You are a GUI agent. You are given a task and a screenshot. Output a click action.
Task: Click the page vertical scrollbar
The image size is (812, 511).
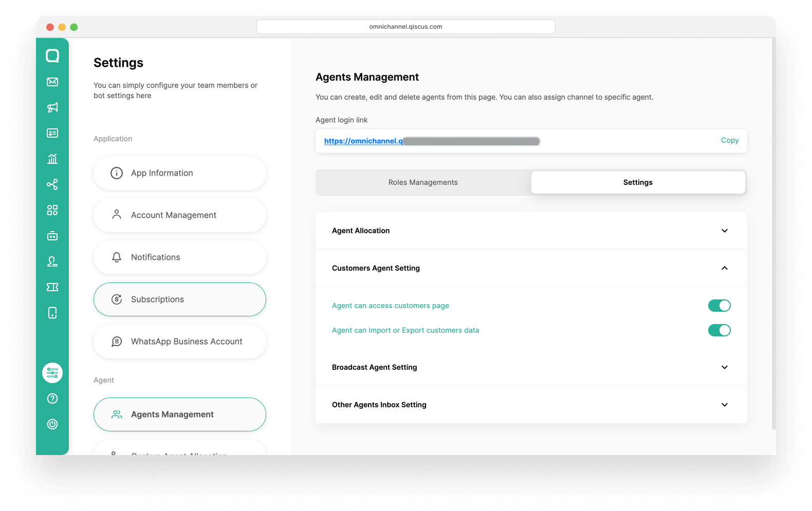(x=774, y=234)
